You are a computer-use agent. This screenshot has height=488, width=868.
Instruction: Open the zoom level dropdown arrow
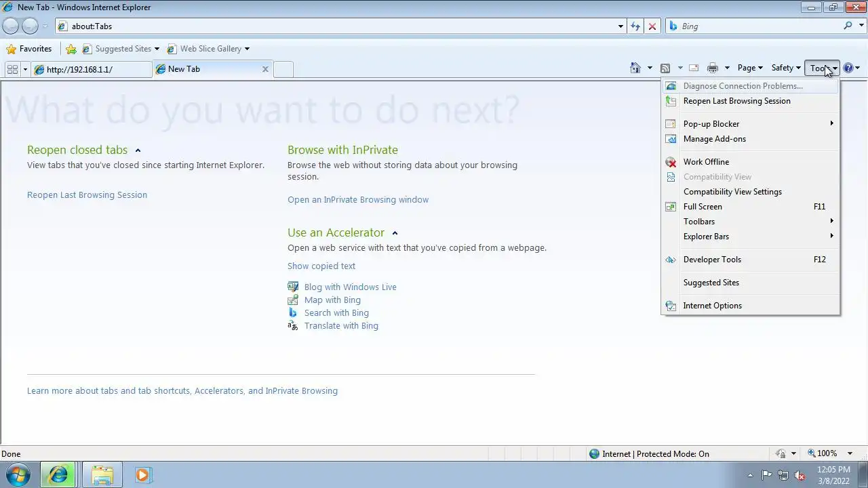click(x=850, y=453)
